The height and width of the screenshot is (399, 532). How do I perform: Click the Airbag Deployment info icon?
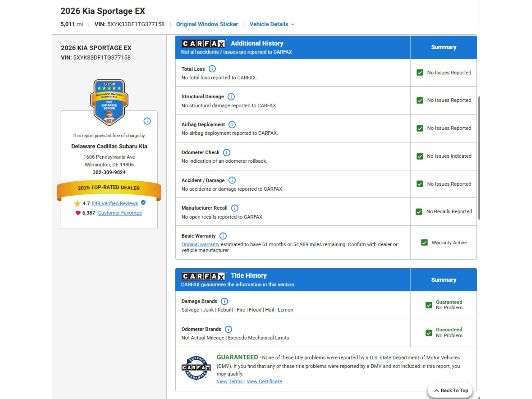click(x=232, y=125)
